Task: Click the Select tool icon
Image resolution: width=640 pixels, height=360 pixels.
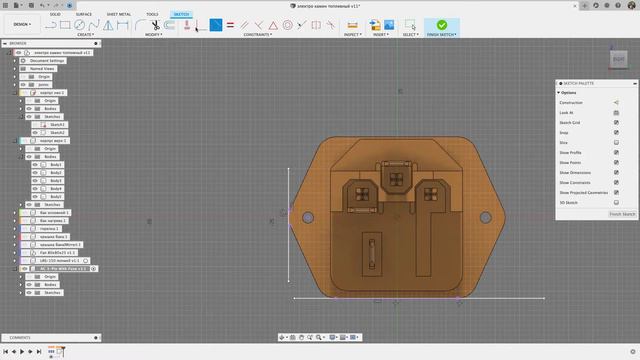Action: coord(410,25)
